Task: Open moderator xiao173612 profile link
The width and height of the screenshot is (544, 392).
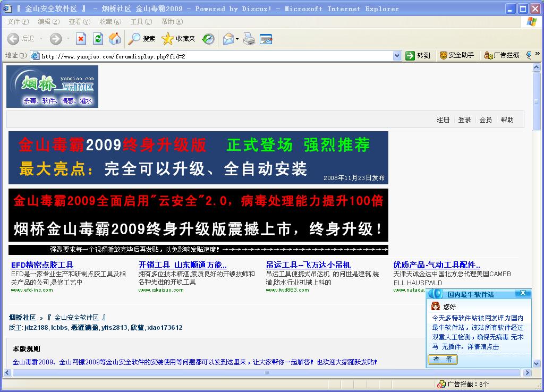Action: click(165, 328)
